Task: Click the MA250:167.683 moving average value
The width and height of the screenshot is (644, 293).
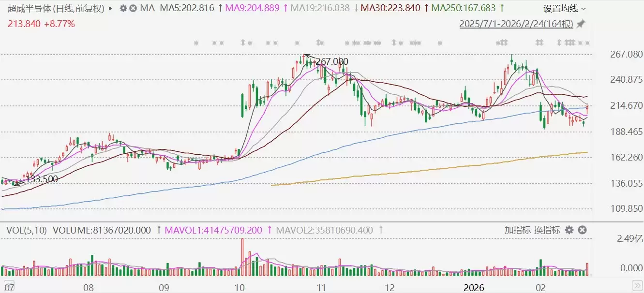Action: click(x=464, y=8)
